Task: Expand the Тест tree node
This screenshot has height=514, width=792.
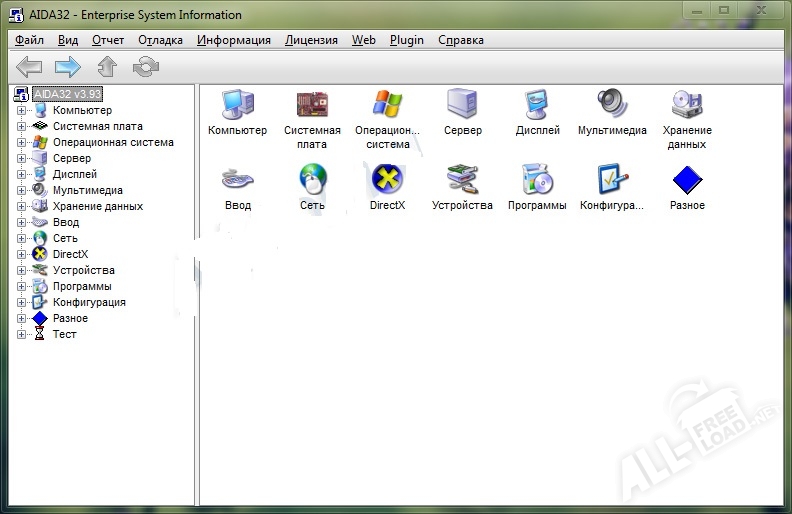Action: click(22, 335)
